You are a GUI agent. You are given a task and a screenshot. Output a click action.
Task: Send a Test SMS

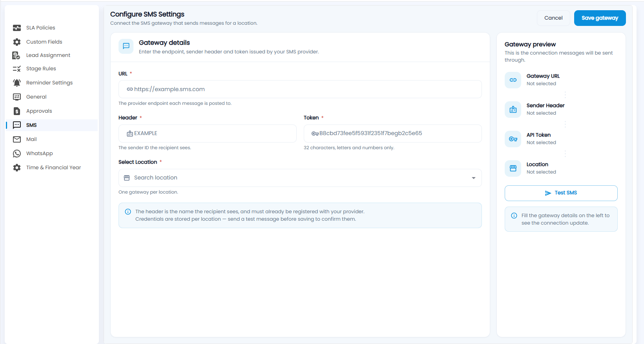561,193
